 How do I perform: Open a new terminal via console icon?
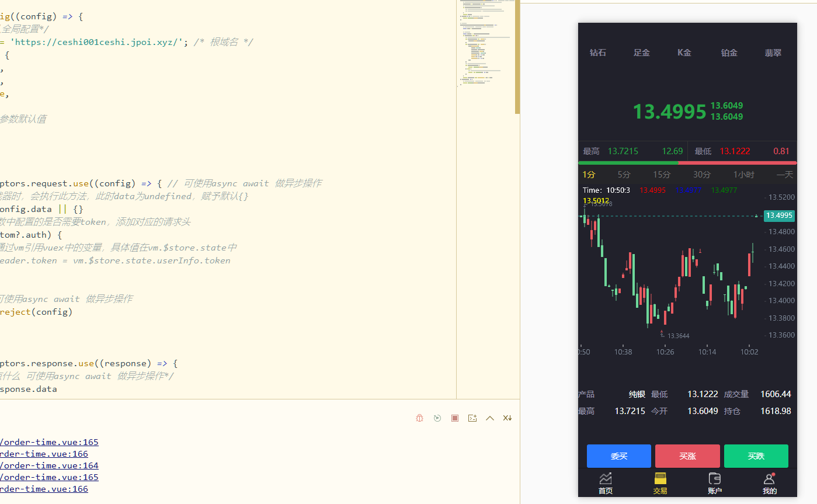472,418
